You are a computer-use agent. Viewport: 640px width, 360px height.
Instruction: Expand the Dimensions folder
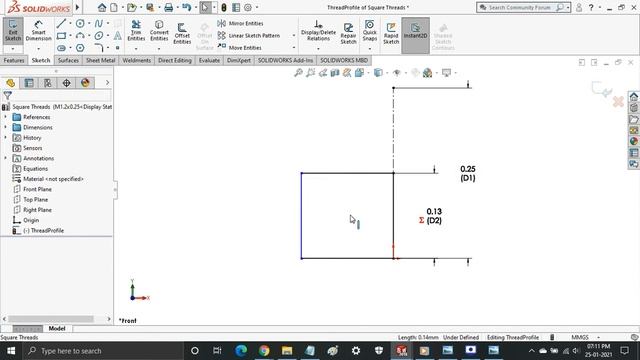tap(5, 127)
